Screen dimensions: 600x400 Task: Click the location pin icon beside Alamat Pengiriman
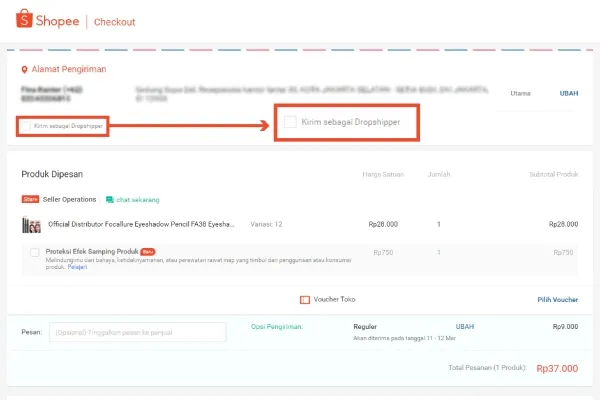[24, 70]
